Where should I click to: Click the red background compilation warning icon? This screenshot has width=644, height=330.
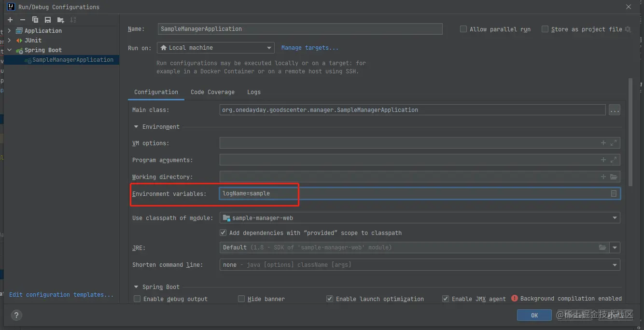(x=515, y=299)
